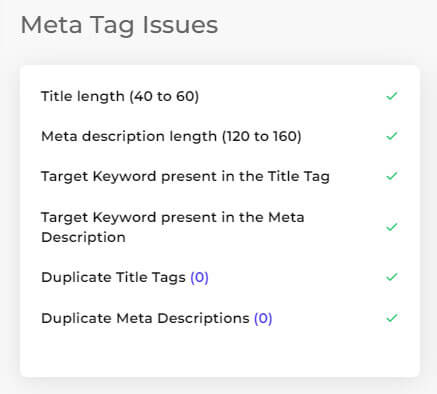Click Target Keyword present in the Title Tag
Screen dimensions: 437x394
[x=185, y=177]
